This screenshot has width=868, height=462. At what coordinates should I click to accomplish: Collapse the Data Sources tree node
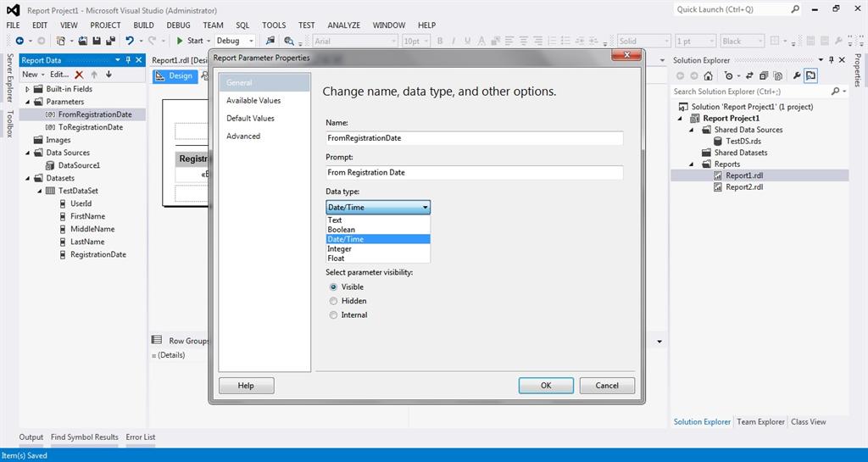coord(28,153)
